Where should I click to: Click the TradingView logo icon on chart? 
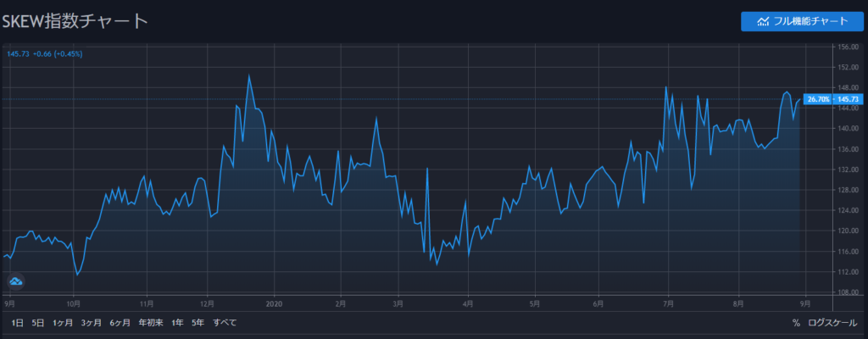point(16,281)
